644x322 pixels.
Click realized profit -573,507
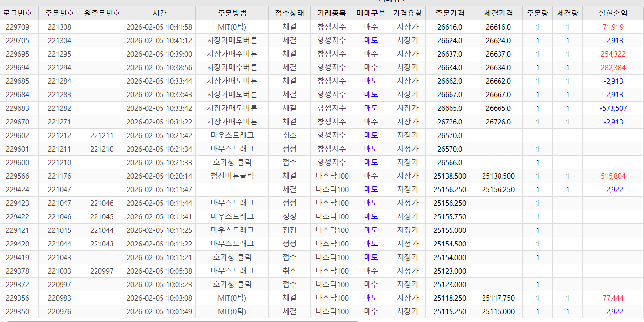click(x=613, y=108)
